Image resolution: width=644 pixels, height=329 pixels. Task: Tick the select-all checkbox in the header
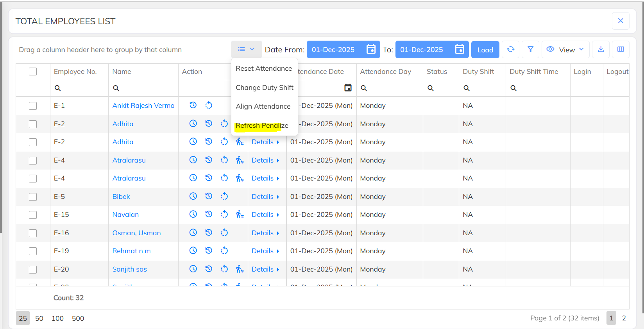pyautogui.click(x=33, y=72)
